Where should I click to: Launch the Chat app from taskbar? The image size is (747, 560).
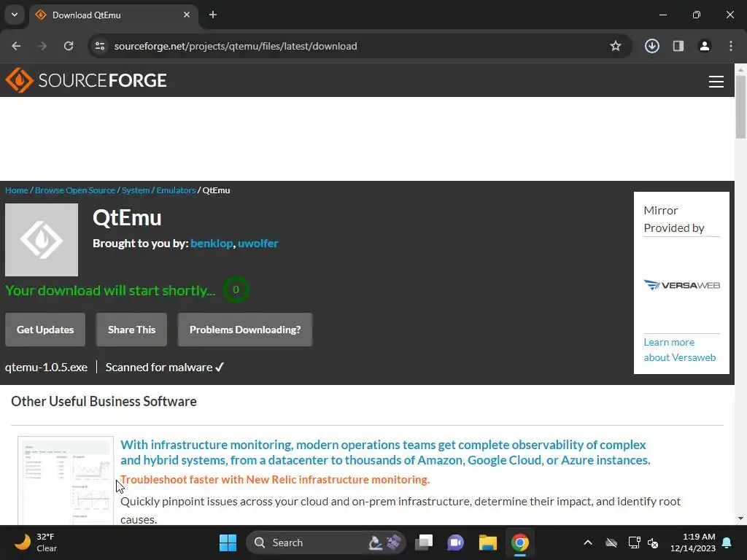click(455, 542)
